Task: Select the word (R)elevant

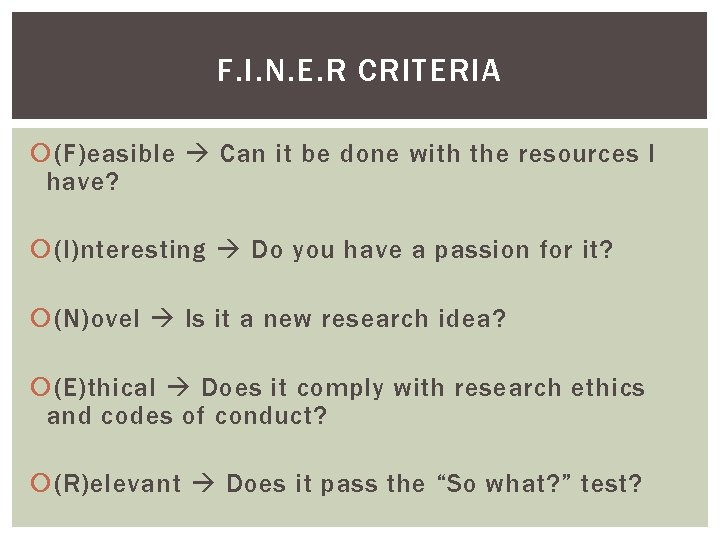Action: point(117,484)
